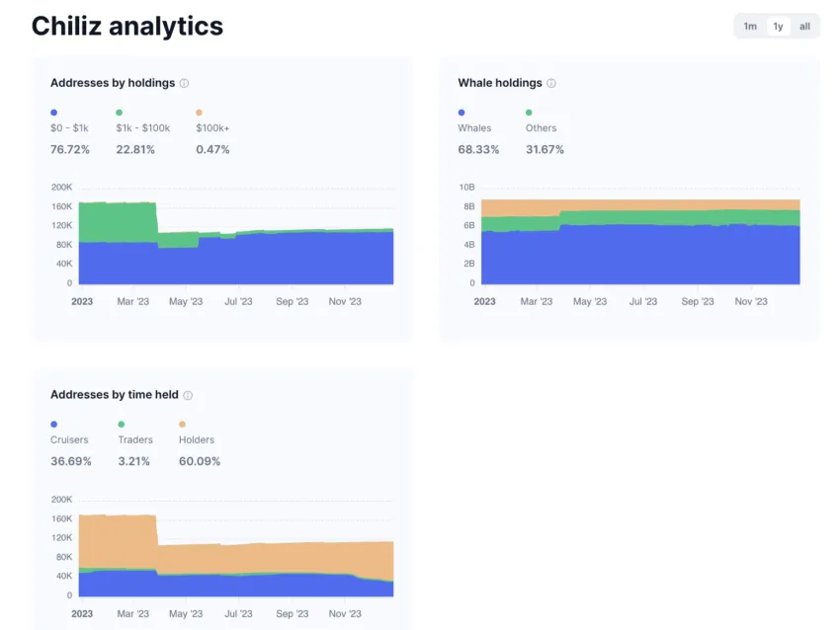The height and width of the screenshot is (630, 840).
Task: Click the Whales 68.33% value
Action: [478, 150]
